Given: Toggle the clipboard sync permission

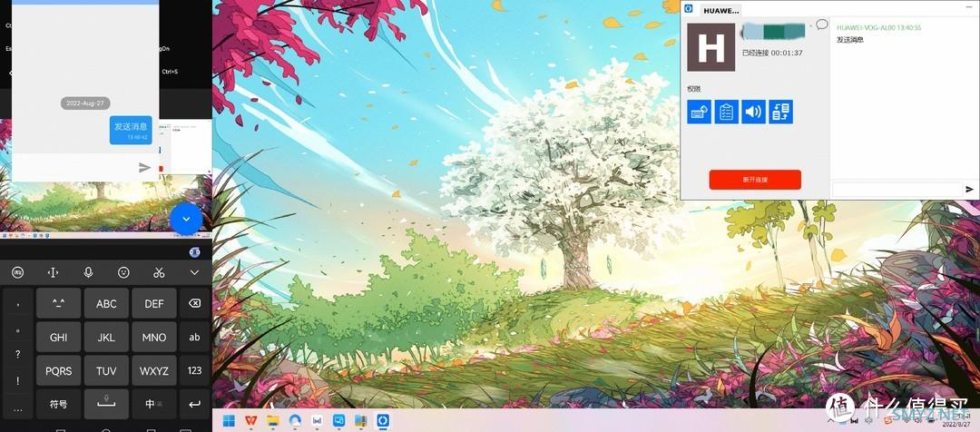Looking at the screenshot, I should tap(726, 112).
